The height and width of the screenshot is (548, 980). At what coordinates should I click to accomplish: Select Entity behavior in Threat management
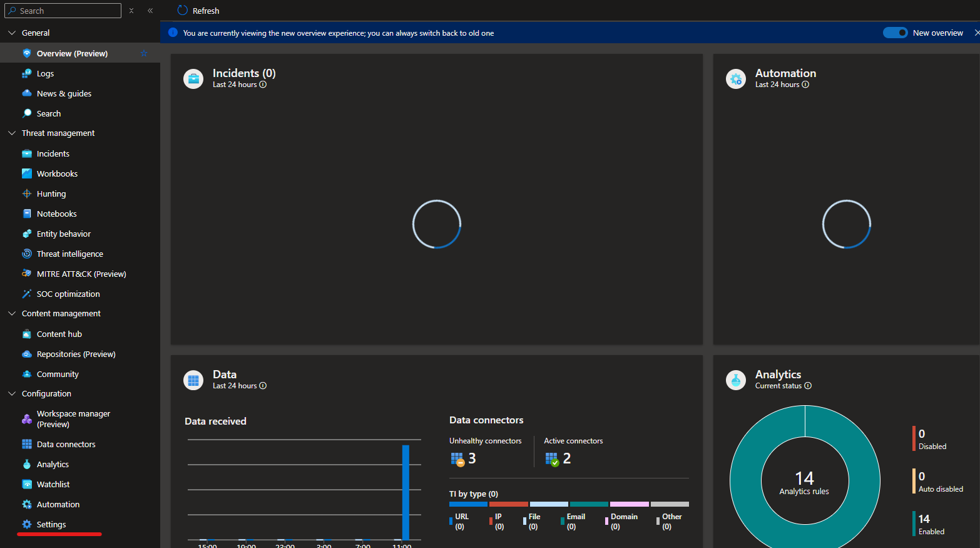pos(64,234)
